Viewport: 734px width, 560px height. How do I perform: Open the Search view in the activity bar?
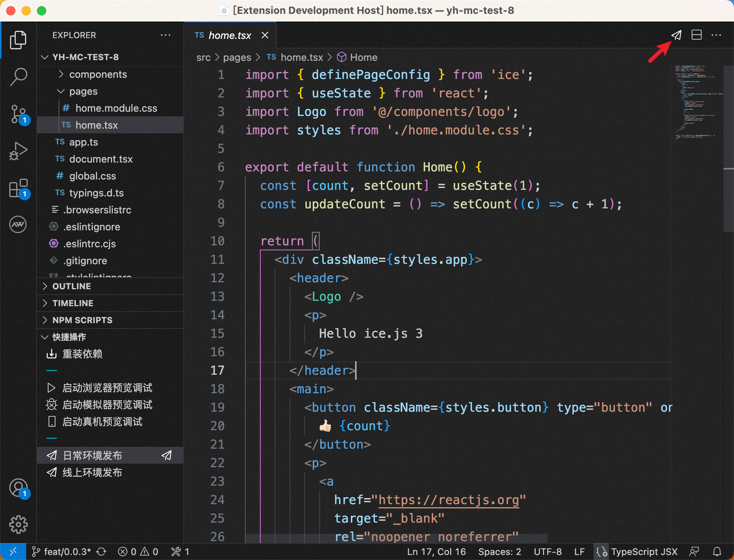pyautogui.click(x=18, y=77)
